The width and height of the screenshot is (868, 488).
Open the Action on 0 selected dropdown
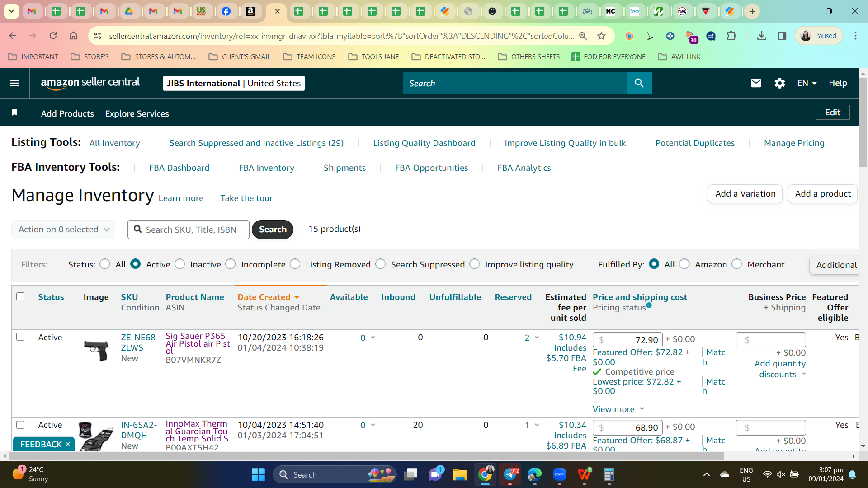[63, 230]
